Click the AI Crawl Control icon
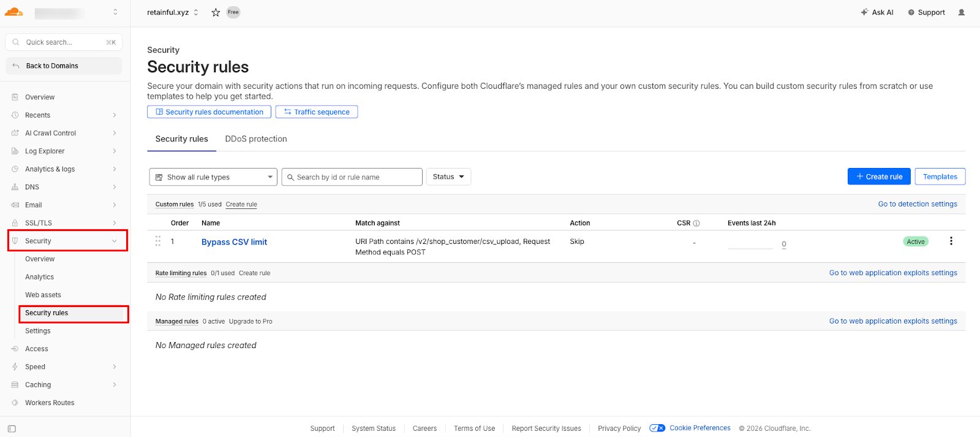Viewport: 980px width, 437px height. click(x=15, y=133)
